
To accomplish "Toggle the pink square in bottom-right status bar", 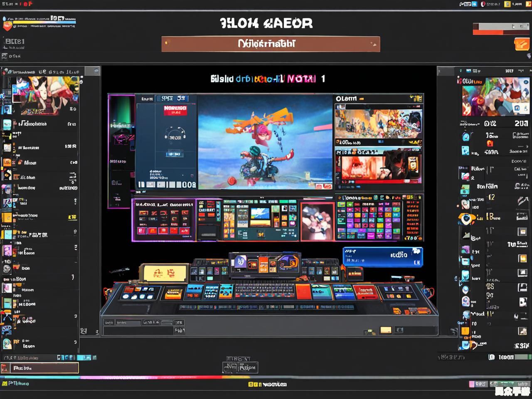I will pos(472,384).
